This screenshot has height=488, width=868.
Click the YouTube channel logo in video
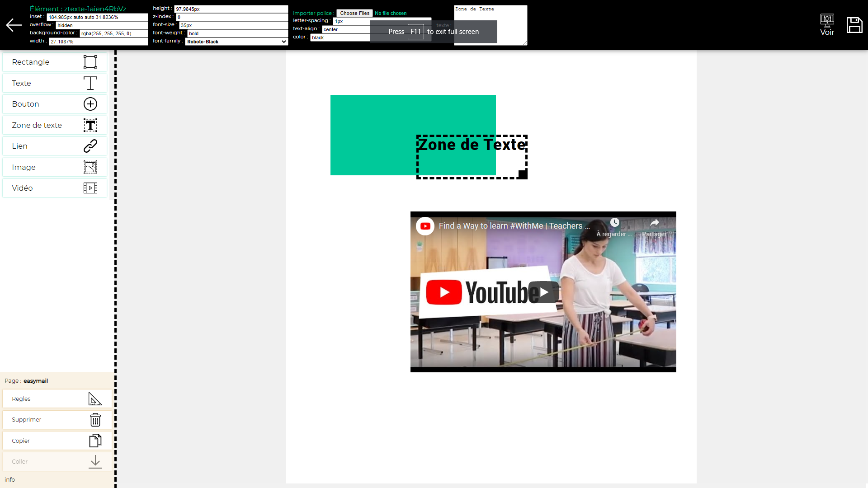(425, 226)
